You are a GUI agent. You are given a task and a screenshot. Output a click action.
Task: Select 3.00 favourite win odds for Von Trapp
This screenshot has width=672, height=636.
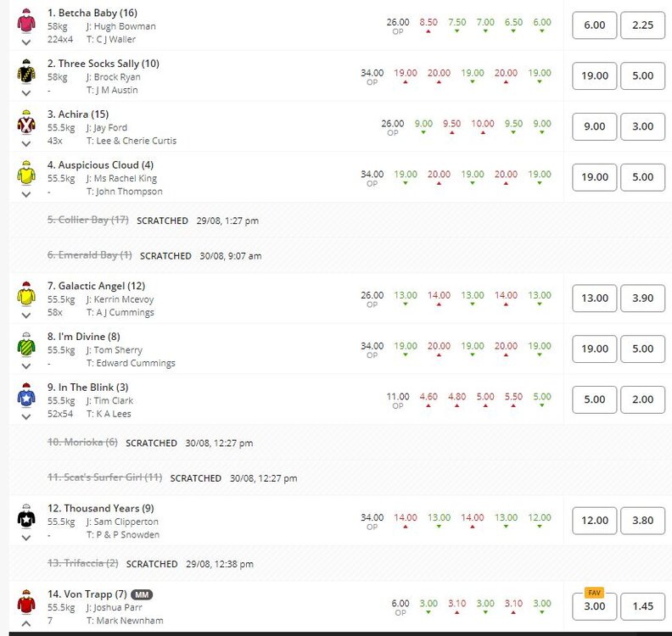point(594,606)
